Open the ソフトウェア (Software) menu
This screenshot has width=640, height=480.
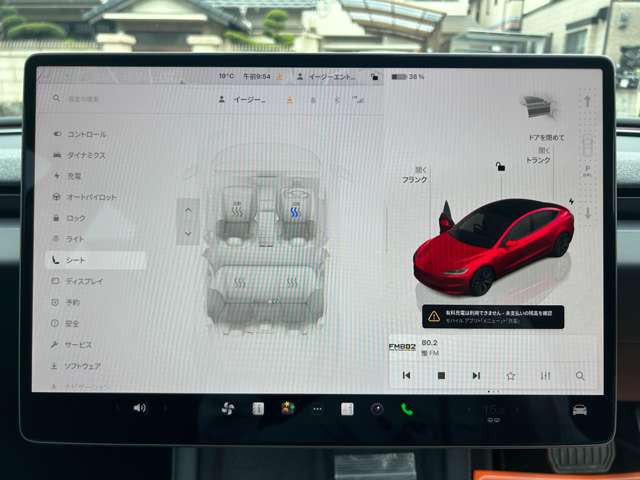76,366
